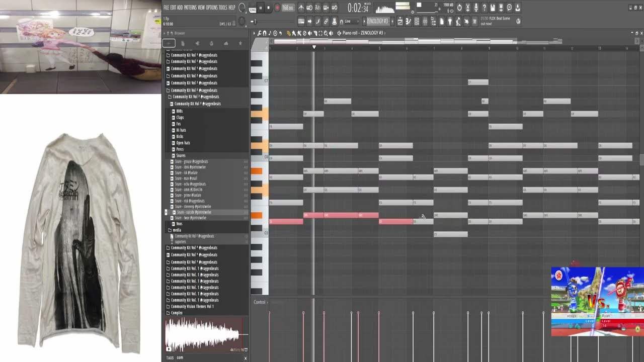Select the Slice tool in piano roll
Screen dimensions: 644x362
pyautogui.click(x=315, y=33)
